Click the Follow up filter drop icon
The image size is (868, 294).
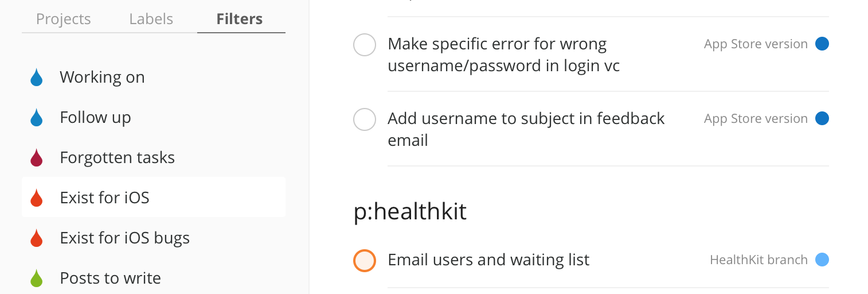point(37,118)
